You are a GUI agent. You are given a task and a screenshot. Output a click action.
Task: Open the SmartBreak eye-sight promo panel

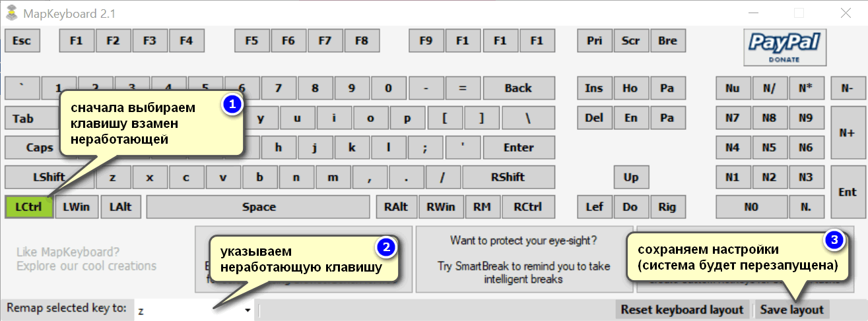pos(523,259)
